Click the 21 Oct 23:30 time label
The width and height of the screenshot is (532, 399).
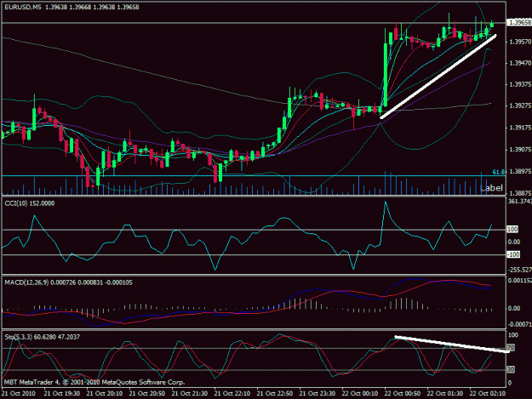pos(317,393)
